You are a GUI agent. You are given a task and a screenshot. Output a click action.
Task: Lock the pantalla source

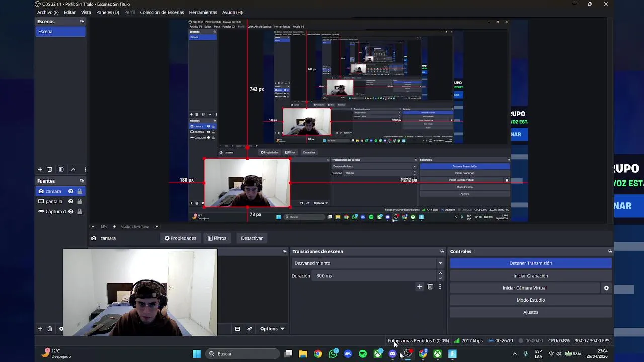pyautogui.click(x=79, y=201)
